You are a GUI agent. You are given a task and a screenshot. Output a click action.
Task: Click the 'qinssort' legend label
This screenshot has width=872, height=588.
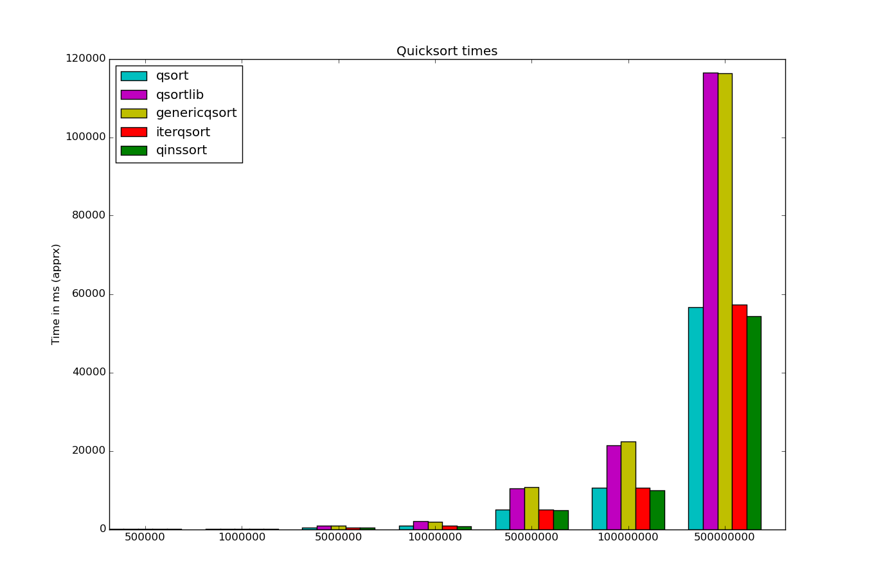click(181, 151)
